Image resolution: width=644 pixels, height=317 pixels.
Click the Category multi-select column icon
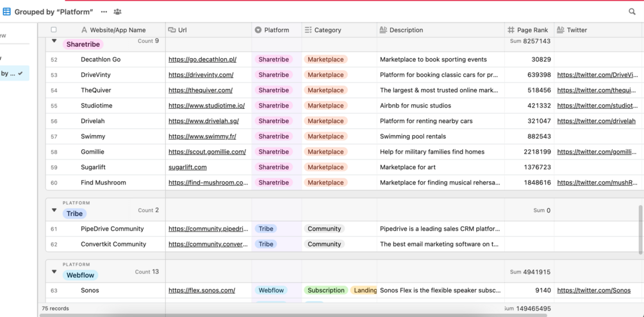[308, 30]
